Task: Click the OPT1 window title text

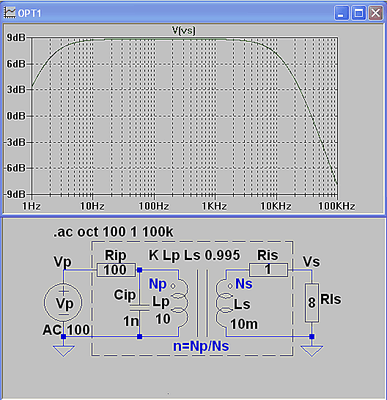Action: point(30,13)
